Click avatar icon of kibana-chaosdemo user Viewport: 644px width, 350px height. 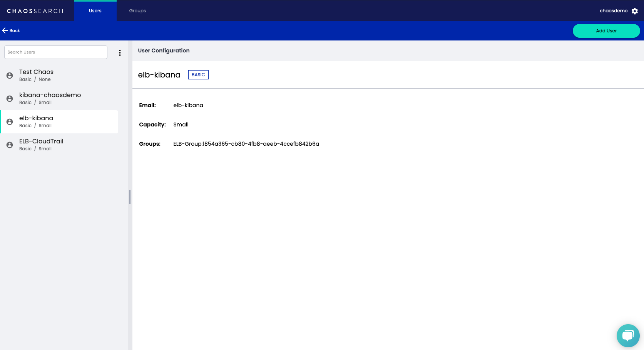click(x=10, y=99)
